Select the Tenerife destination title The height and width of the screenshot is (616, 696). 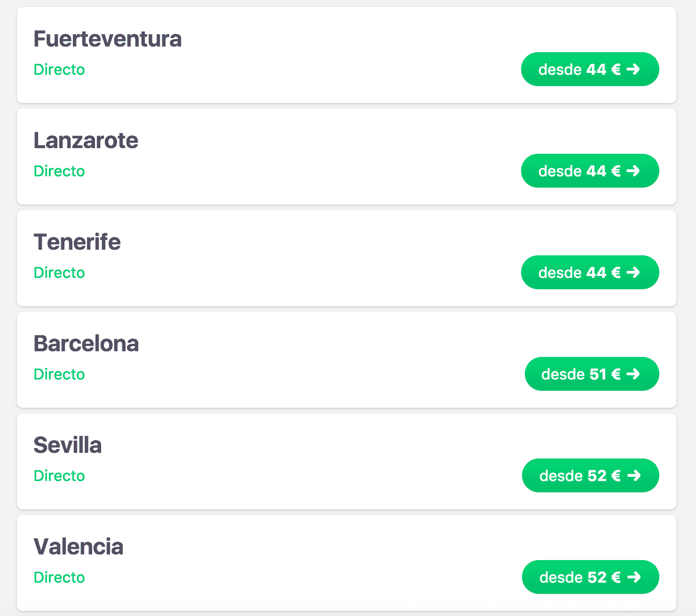(x=77, y=242)
